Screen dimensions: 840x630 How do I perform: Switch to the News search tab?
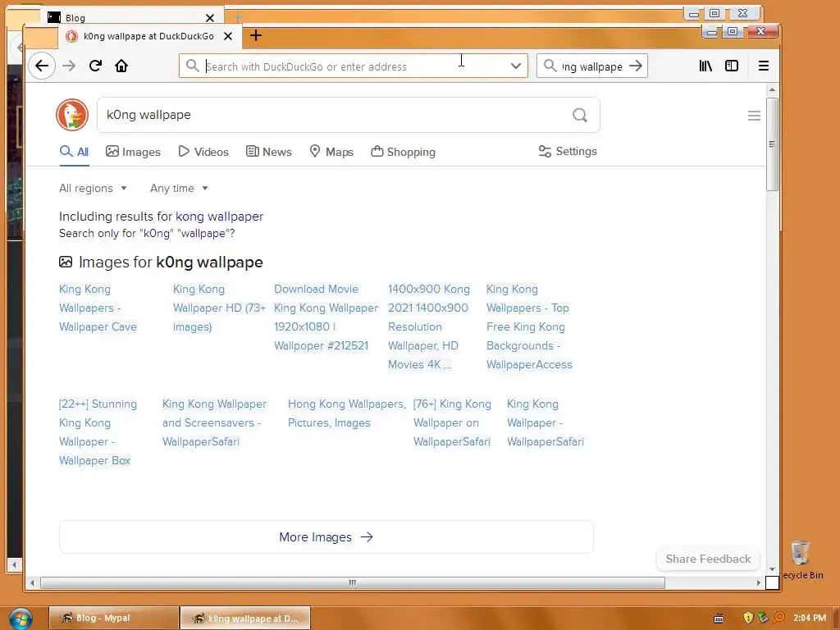(x=269, y=152)
